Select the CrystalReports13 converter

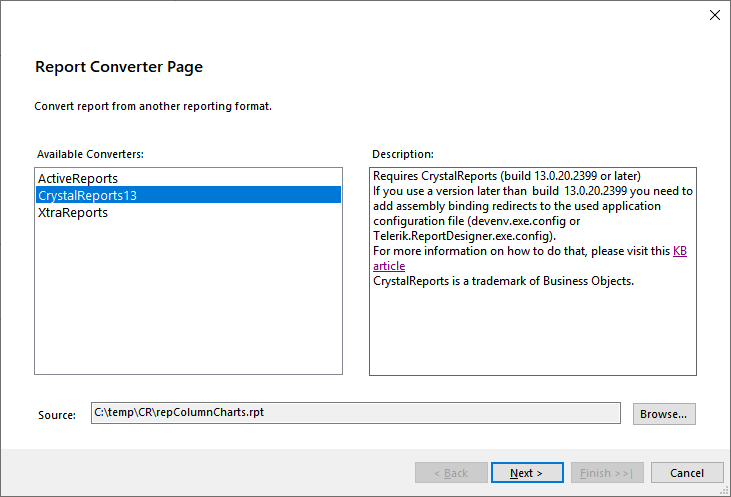click(188, 195)
